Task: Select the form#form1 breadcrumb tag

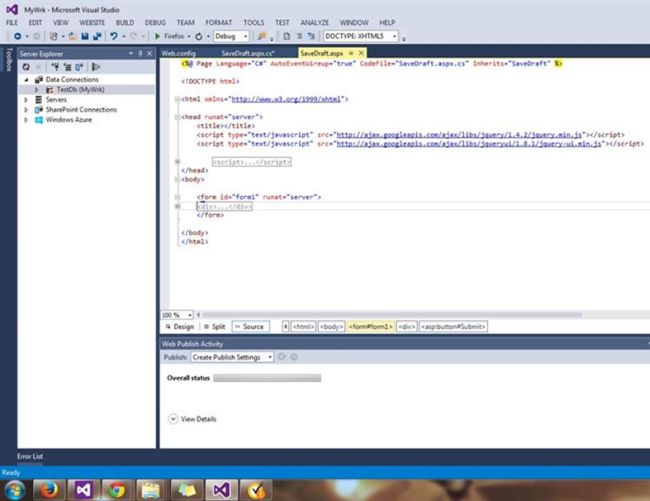Action: [370, 326]
